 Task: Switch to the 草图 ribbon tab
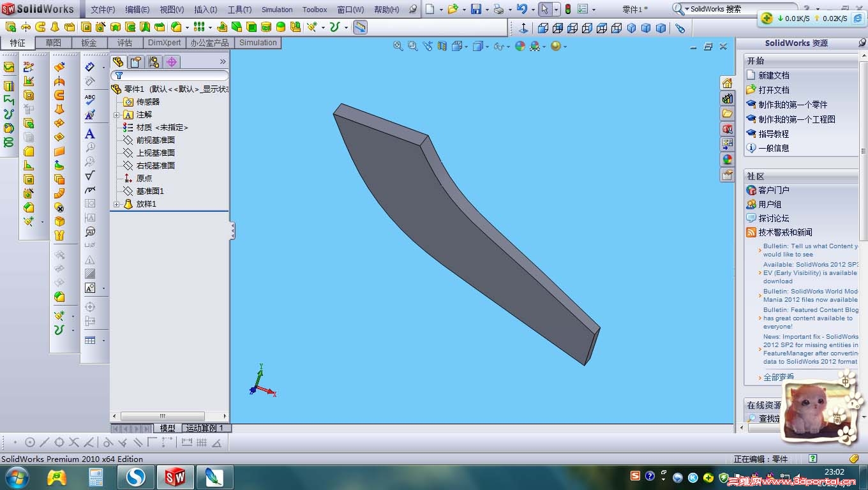coord(54,43)
